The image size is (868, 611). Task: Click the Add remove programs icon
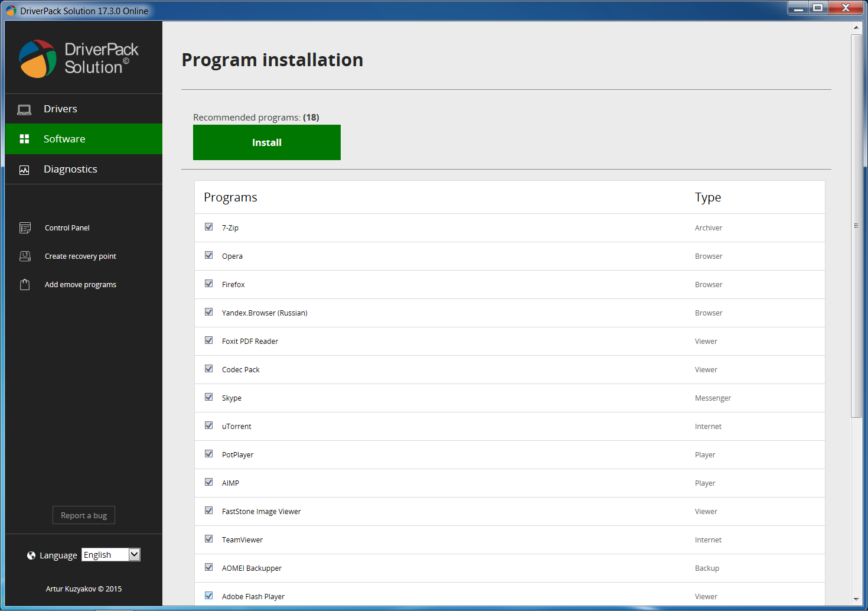coord(25,284)
